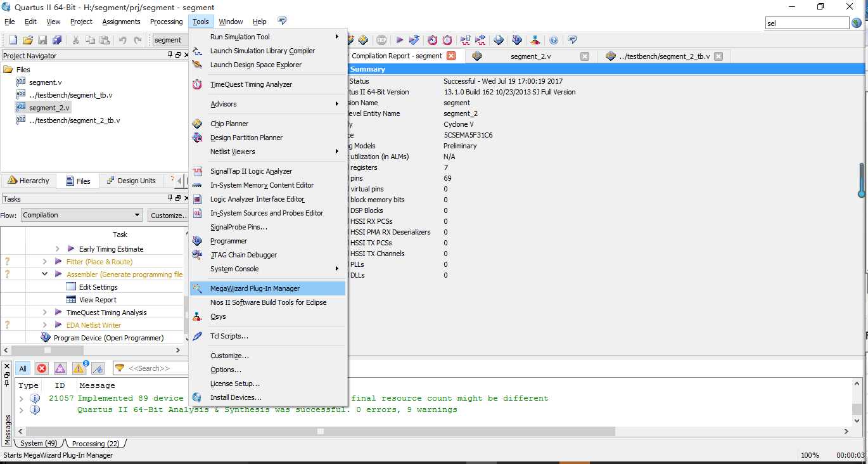Click the search input containing sel
The width and height of the screenshot is (868, 464).
(x=807, y=23)
